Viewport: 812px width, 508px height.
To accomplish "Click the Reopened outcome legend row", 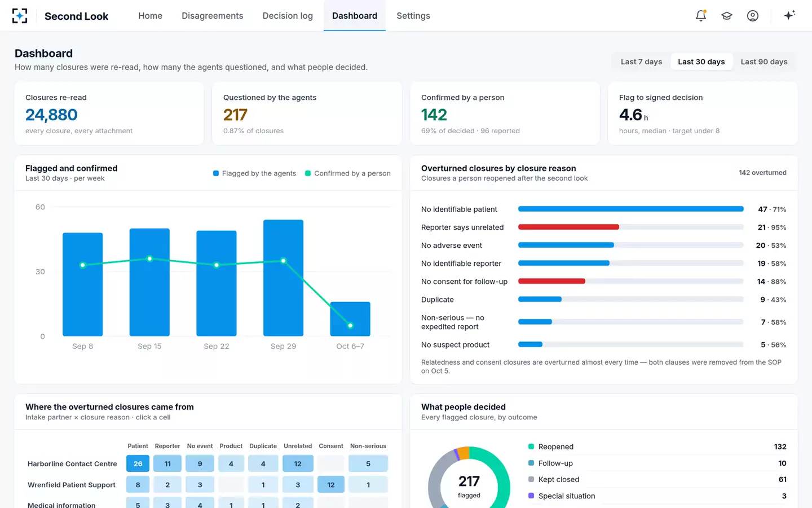I will tap(657, 446).
